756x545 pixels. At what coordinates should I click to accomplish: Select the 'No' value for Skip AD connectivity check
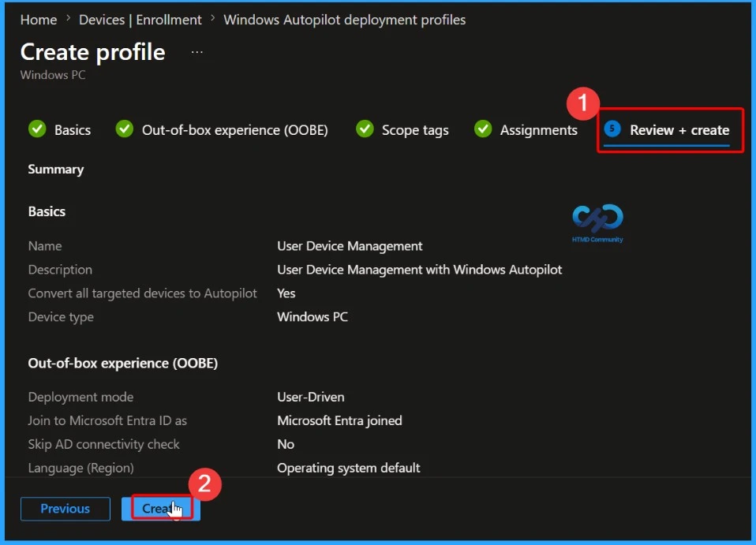pos(286,444)
